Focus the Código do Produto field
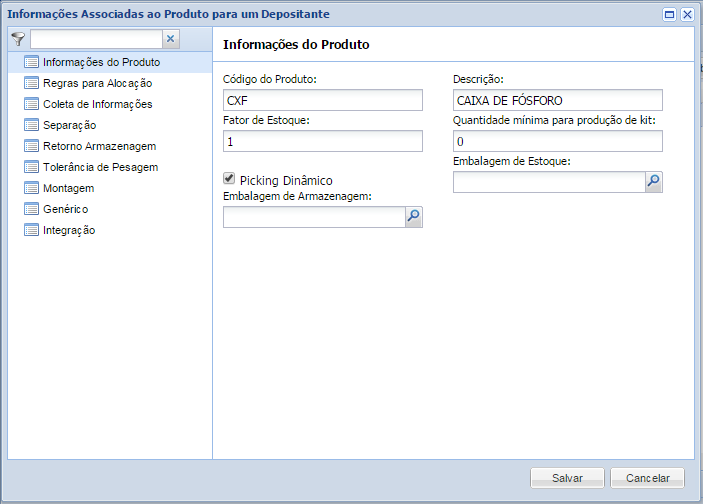The width and height of the screenshot is (703, 504). 322,100
